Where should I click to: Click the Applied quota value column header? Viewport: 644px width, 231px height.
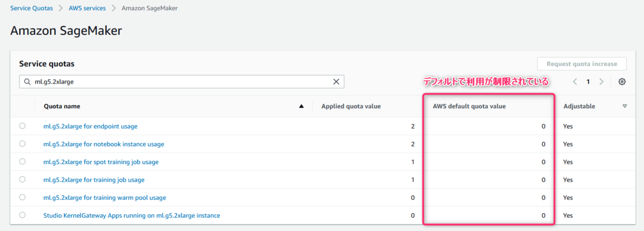coord(351,106)
